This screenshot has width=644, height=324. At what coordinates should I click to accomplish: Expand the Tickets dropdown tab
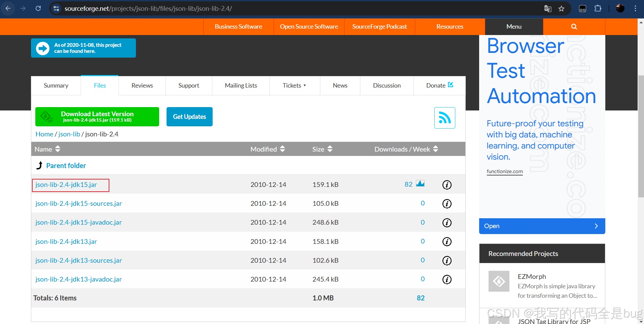point(294,86)
